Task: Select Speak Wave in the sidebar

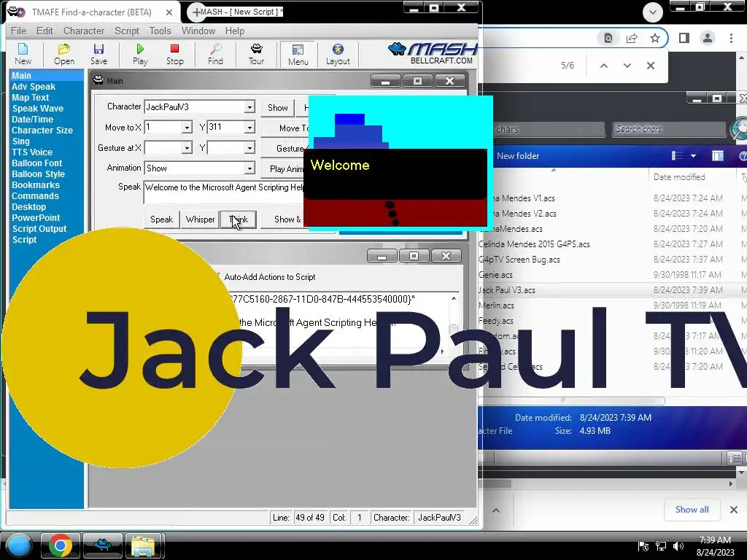Action: pyautogui.click(x=38, y=109)
